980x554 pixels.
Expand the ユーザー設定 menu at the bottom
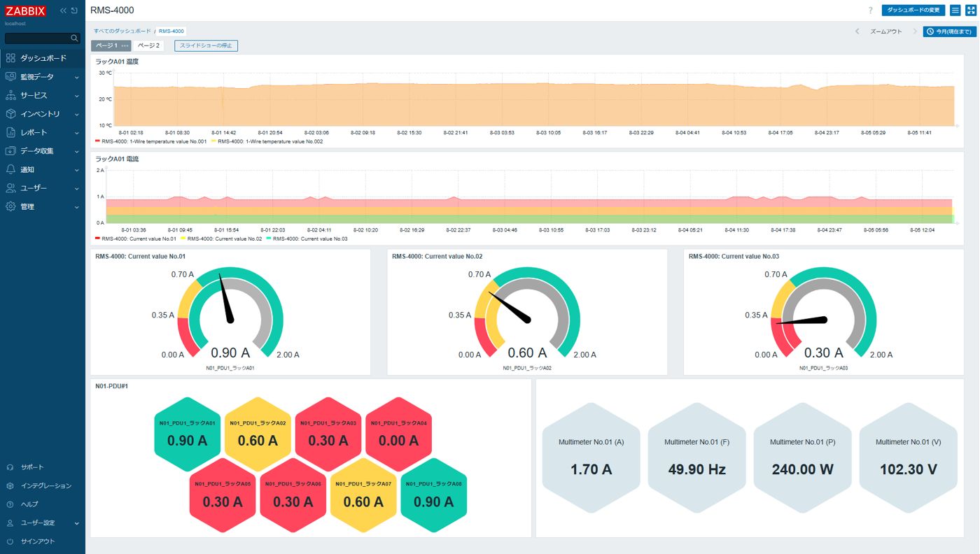coord(42,523)
